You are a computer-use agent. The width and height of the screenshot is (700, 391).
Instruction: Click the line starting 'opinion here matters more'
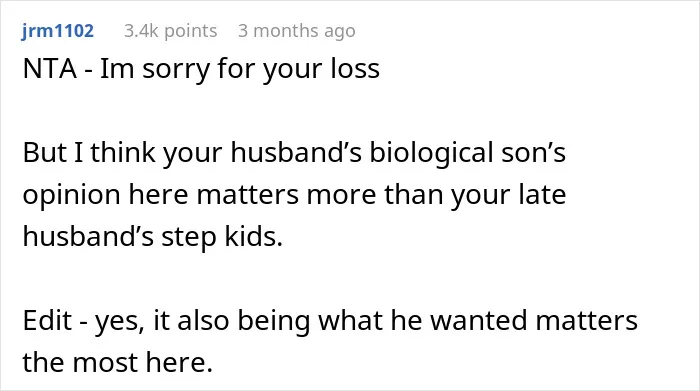(294, 195)
